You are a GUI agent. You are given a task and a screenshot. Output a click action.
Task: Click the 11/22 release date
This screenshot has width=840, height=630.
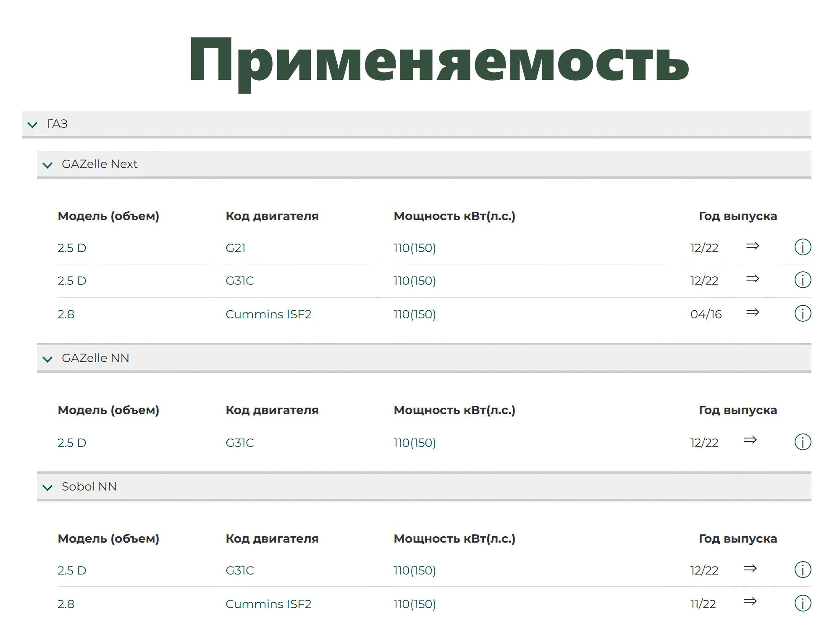703,604
